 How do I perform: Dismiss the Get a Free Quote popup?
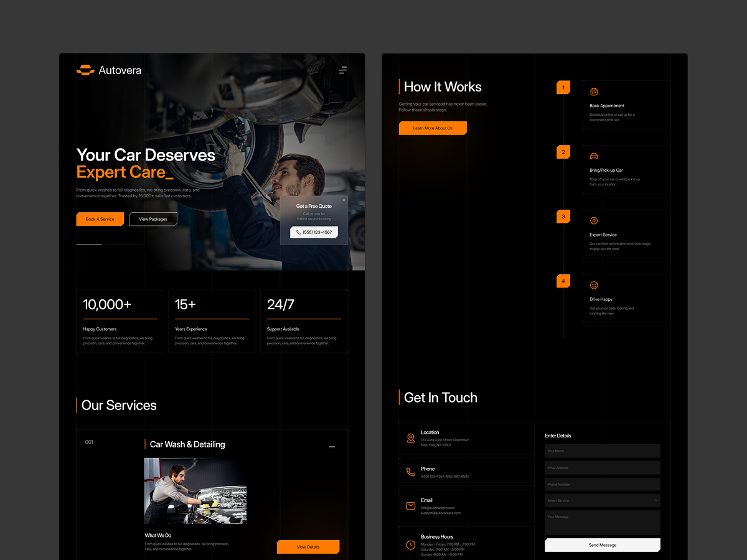tap(344, 200)
